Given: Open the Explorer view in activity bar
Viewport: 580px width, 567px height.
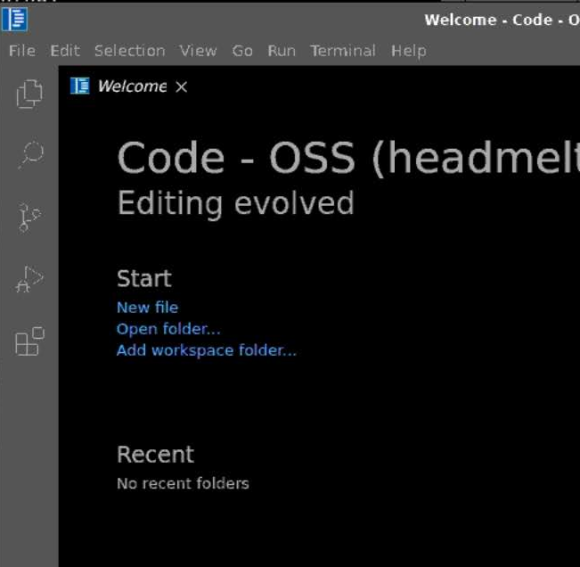Looking at the screenshot, I should [x=29, y=94].
